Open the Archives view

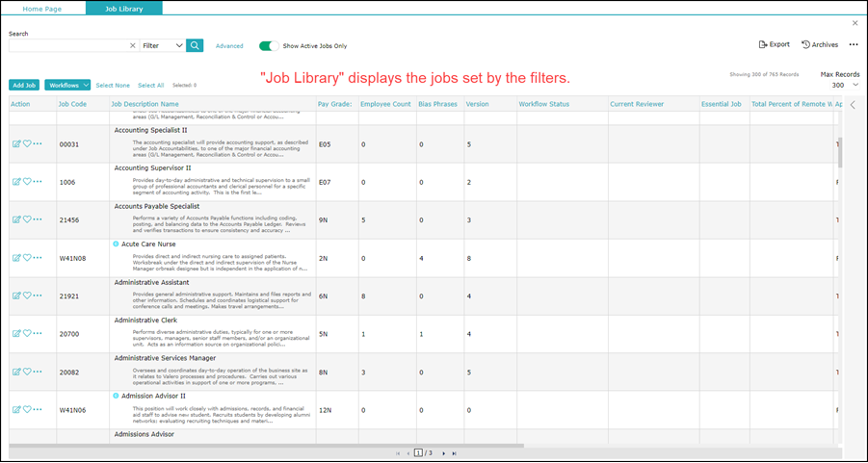coord(820,44)
